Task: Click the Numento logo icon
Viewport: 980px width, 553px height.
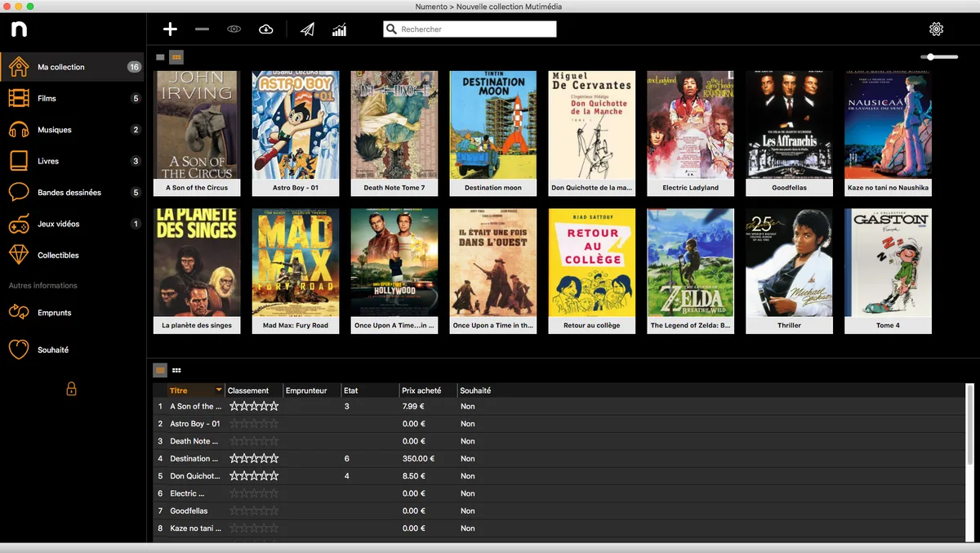Action: pyautogui.click(x=19, y=29)
